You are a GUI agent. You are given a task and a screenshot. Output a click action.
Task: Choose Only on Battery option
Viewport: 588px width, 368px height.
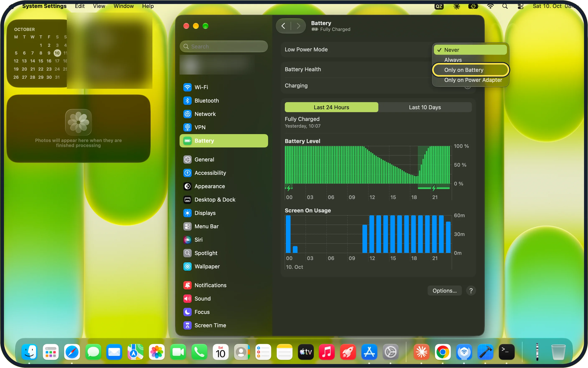tap(470, 70)
